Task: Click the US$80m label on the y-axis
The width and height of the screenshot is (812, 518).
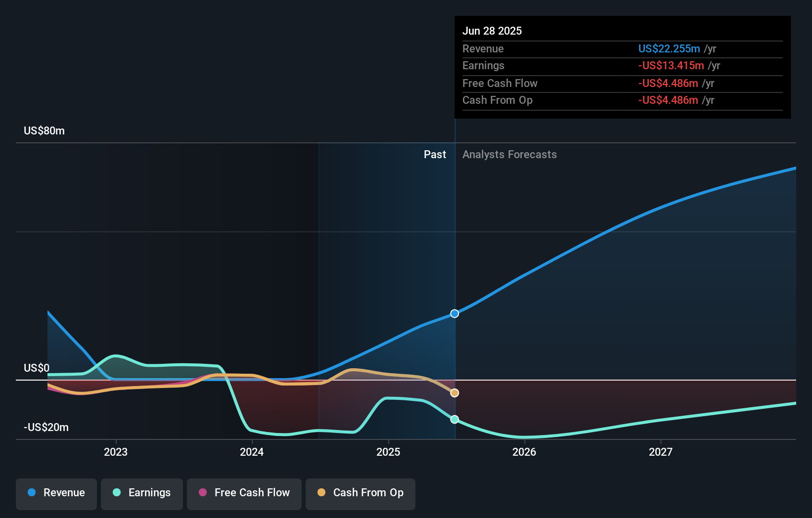Action: coord(44,130)
